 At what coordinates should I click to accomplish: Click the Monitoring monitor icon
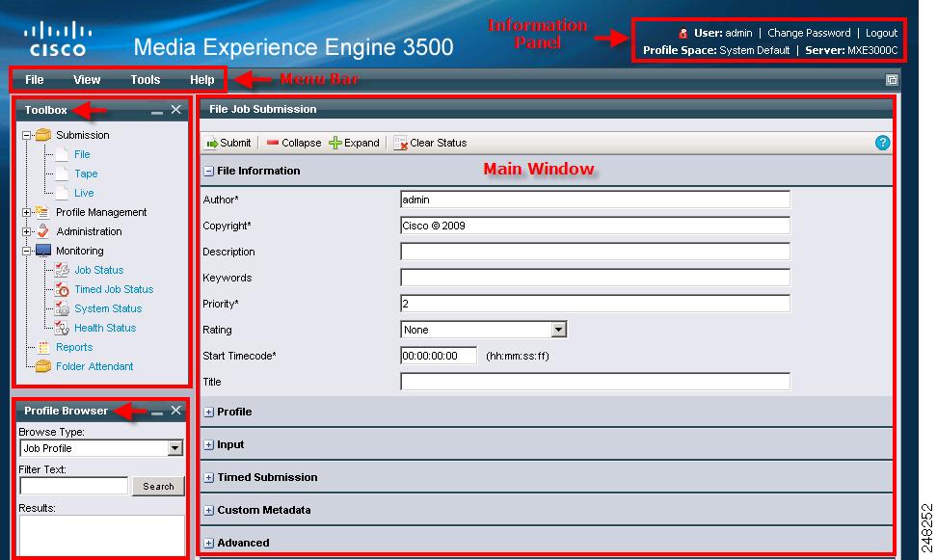click(x=43, y=251)
